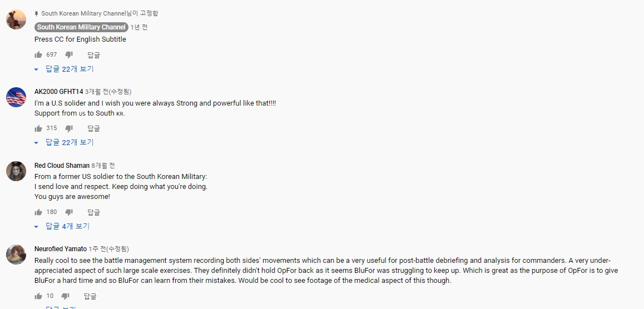
Task: Open South Korean Military Channel name badge
Action: click(x=81, y=27)
